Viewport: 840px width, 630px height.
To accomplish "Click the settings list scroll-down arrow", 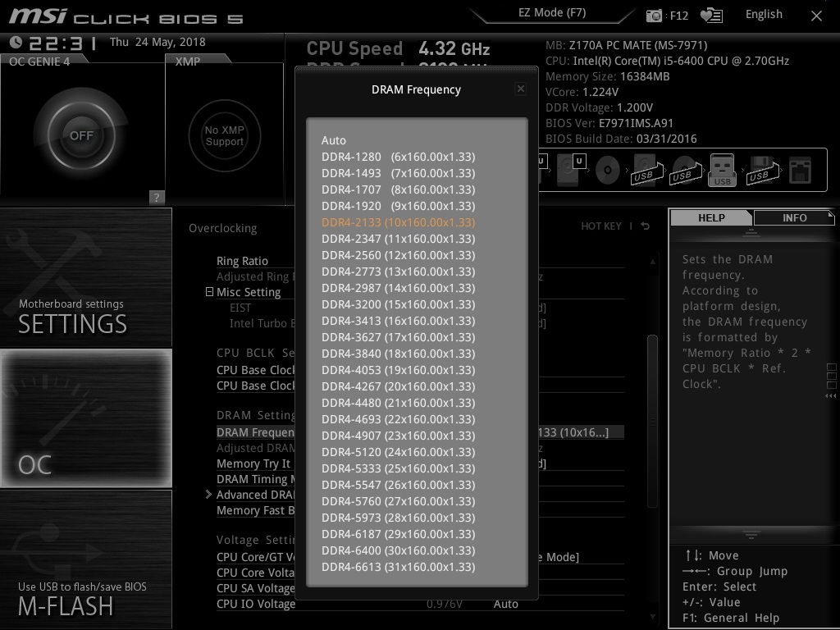I will tap(652, 617).
